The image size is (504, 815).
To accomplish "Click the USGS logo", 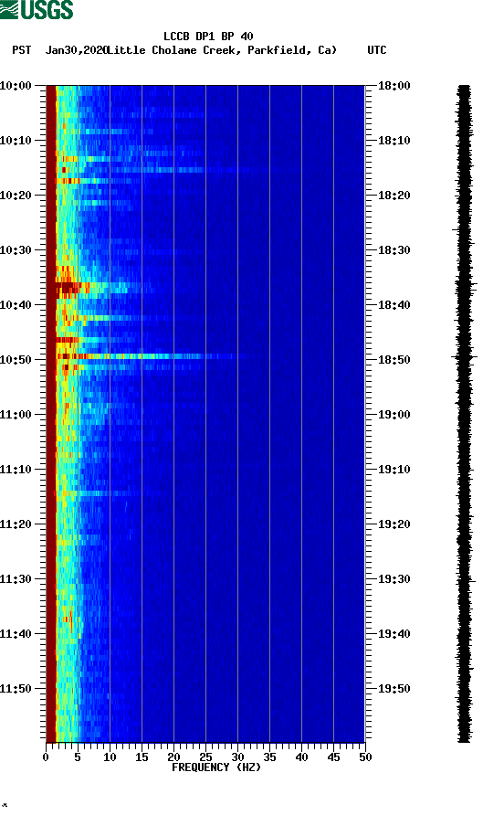I will click(x=37, y=10).
